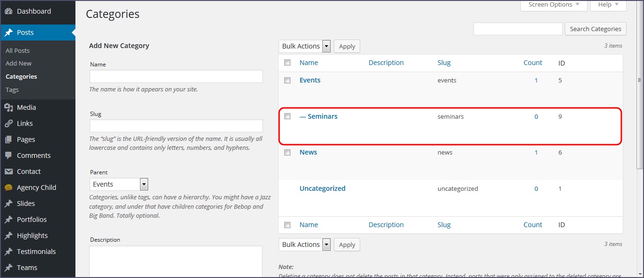Viewport: 644px width, 278px height.
Task: Tick the Events category checkbox
Action: 287,81
